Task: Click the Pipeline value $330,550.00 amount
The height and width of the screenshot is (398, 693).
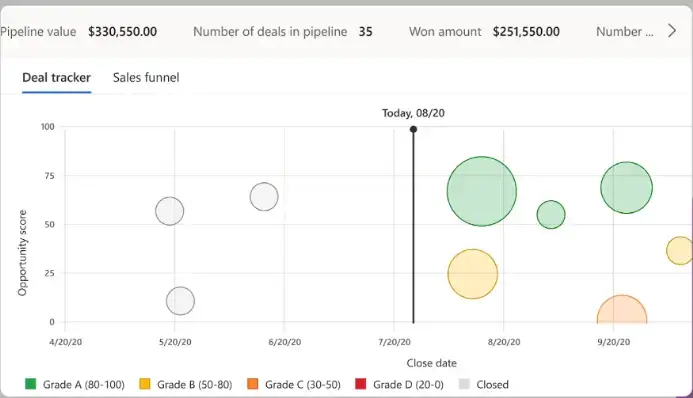Action: pyautogui.click(x=122, y=32)
